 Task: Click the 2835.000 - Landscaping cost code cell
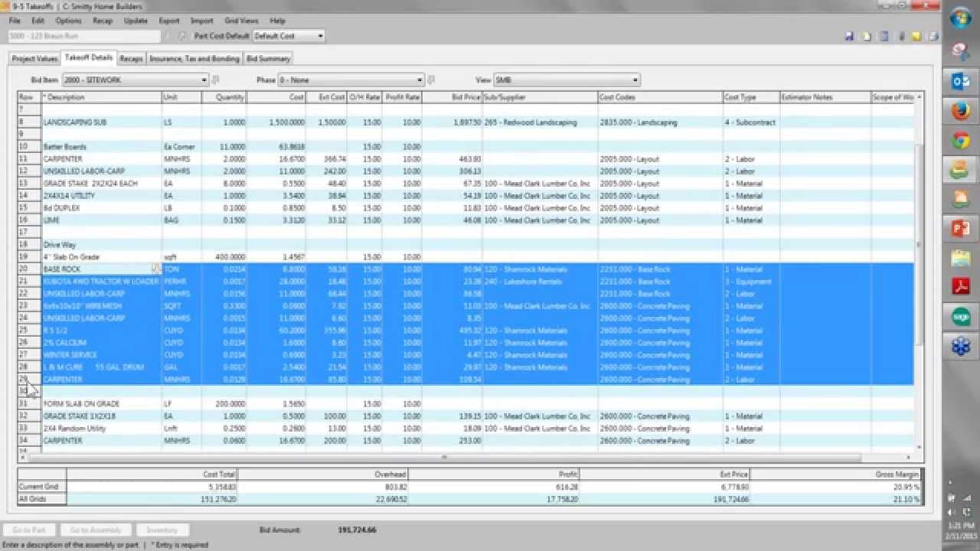click(660, 122)
